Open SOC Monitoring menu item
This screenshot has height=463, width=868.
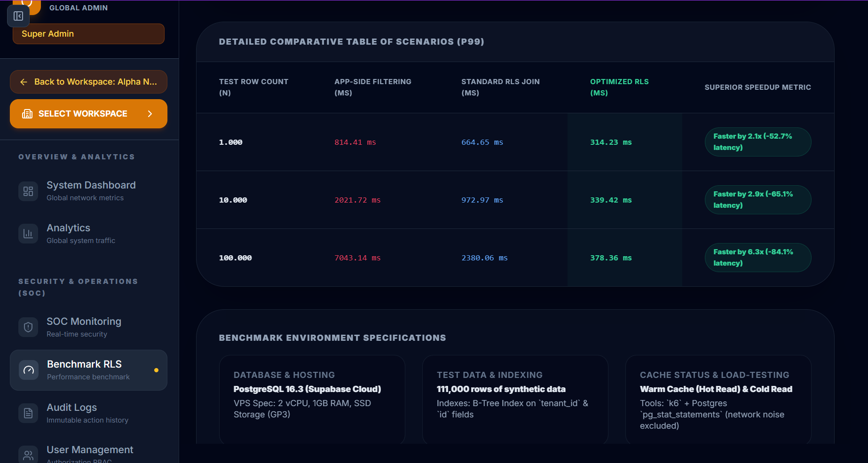click(x=88, y=327)
